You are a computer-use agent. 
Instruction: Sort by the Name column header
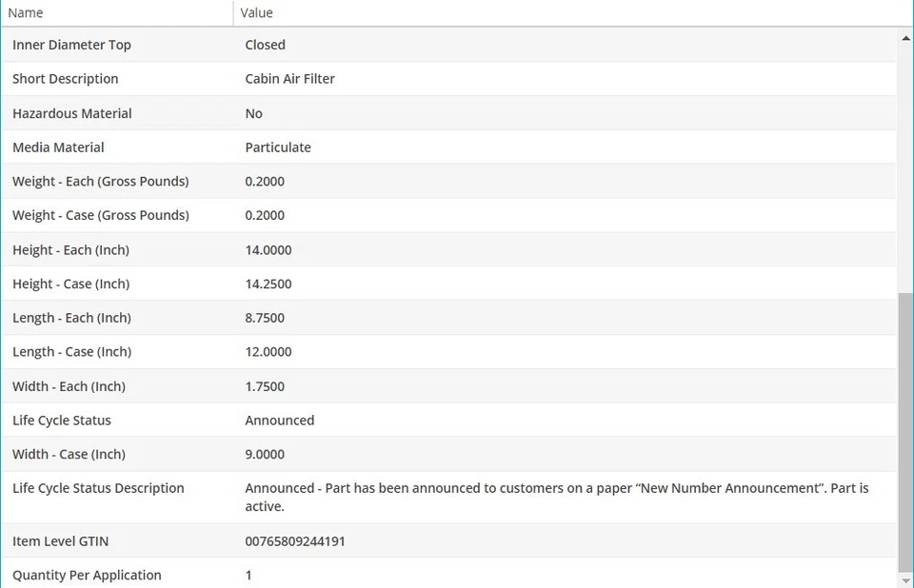pyautogui.click(x=27, y=12)
